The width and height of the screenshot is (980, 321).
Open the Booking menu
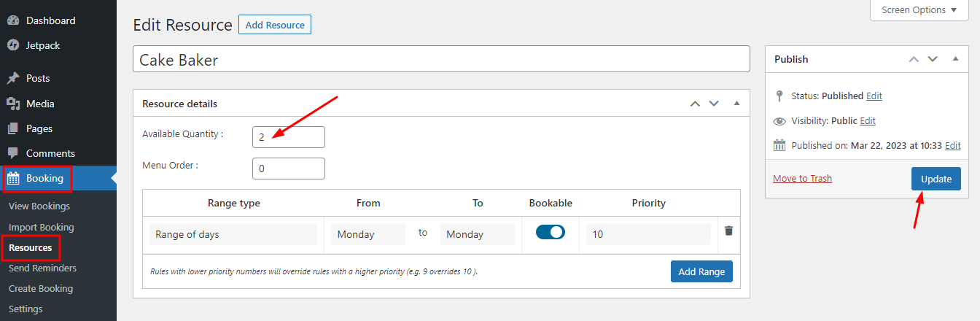pos(58,178)
